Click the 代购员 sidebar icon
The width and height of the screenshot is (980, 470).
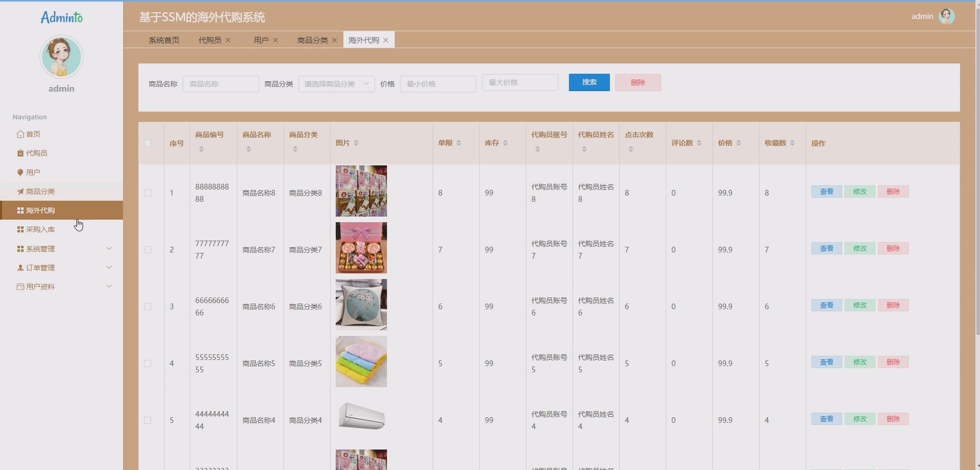20,153
